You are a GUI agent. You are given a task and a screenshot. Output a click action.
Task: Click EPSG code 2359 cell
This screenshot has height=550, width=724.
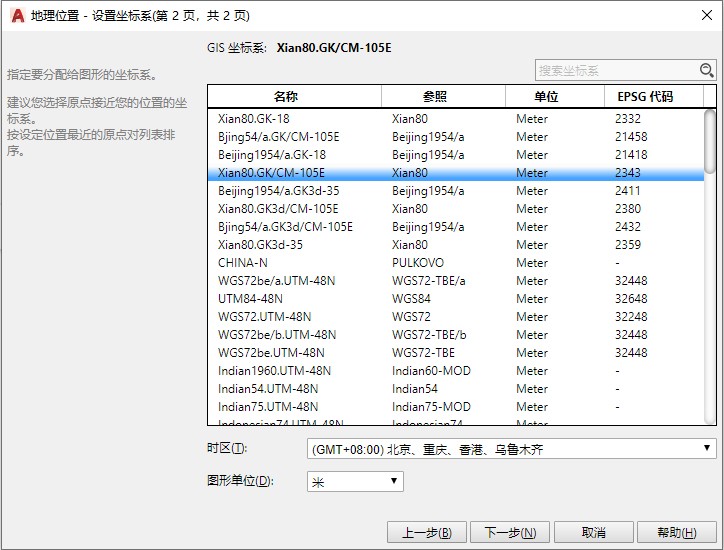pos(627,245)
